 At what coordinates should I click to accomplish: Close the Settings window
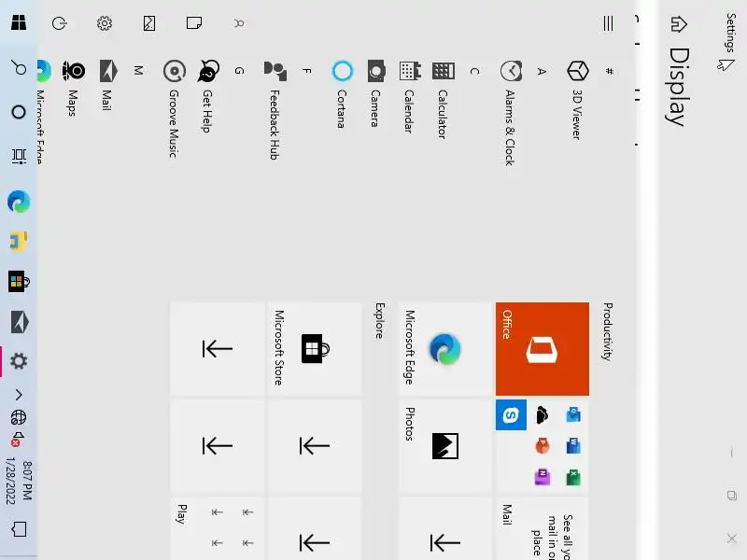pos(732,539)
